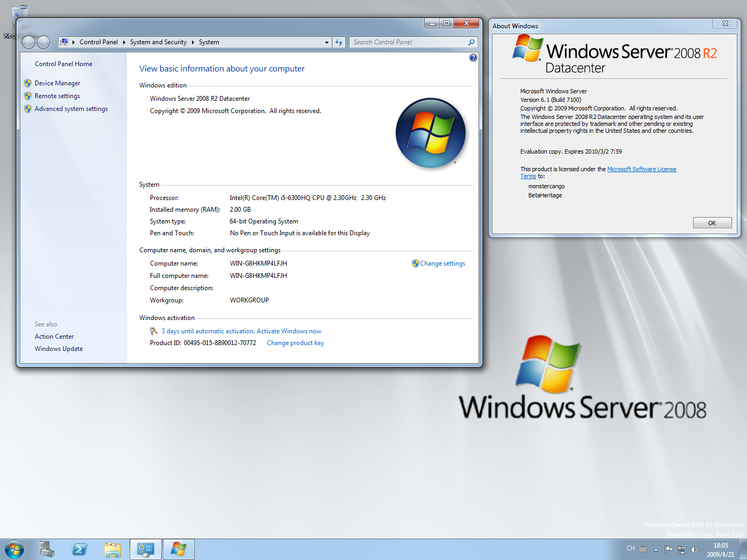This screenshot has height=560, width=747.
Task: Click the search magnifier icon
Action: pos(471,42)
